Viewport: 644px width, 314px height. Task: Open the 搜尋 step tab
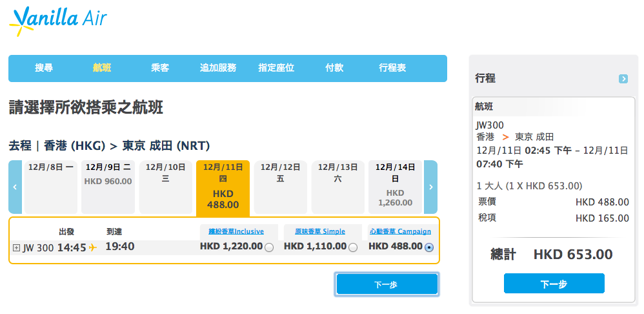(x=44, y=68)
